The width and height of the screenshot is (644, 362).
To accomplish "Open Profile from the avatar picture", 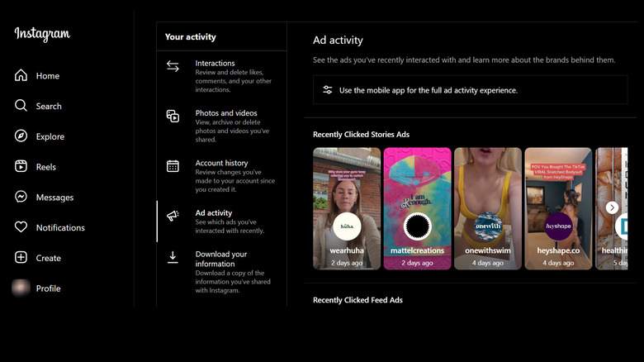I will [x=21, y=288].
